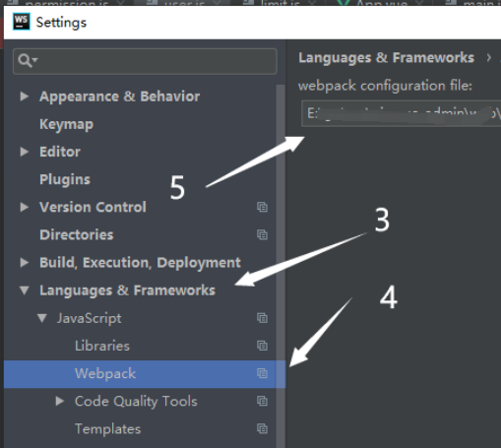
Task: Expand the Code Quality Tools node
Action: point(59,401)
